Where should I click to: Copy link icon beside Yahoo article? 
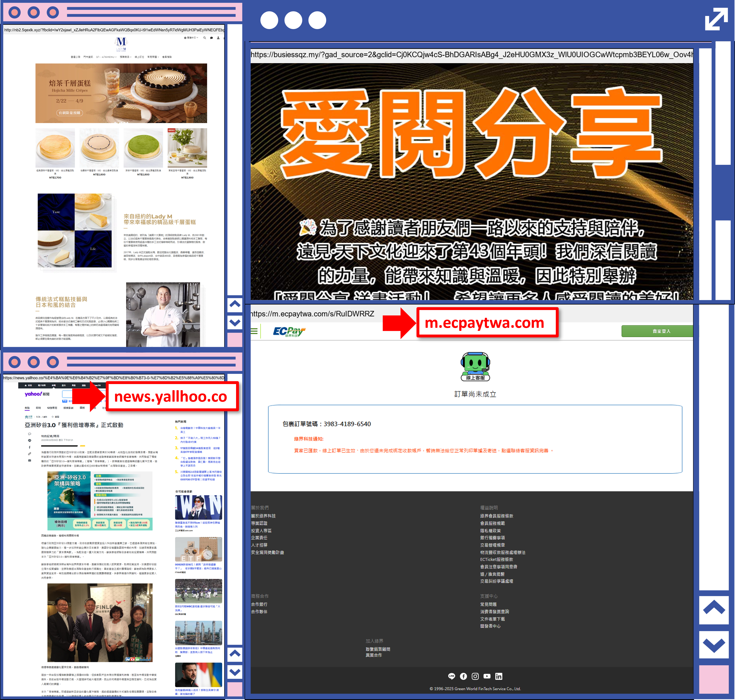coord(29,454)
